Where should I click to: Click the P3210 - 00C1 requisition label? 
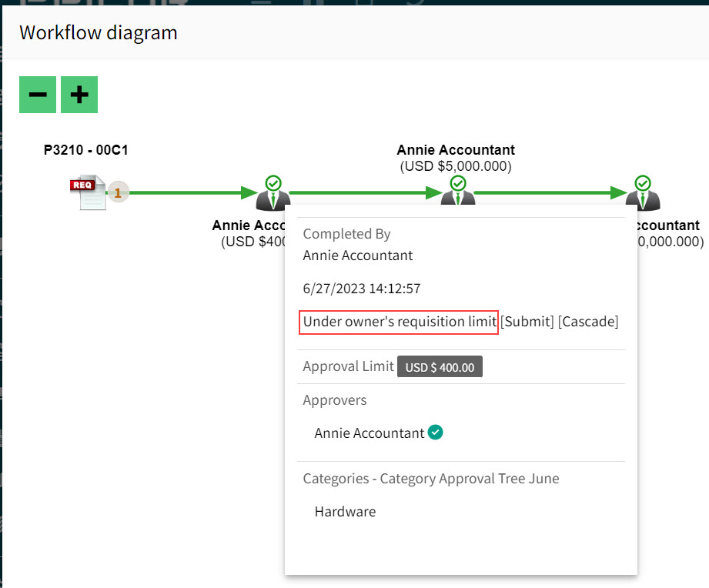point(85,150)
